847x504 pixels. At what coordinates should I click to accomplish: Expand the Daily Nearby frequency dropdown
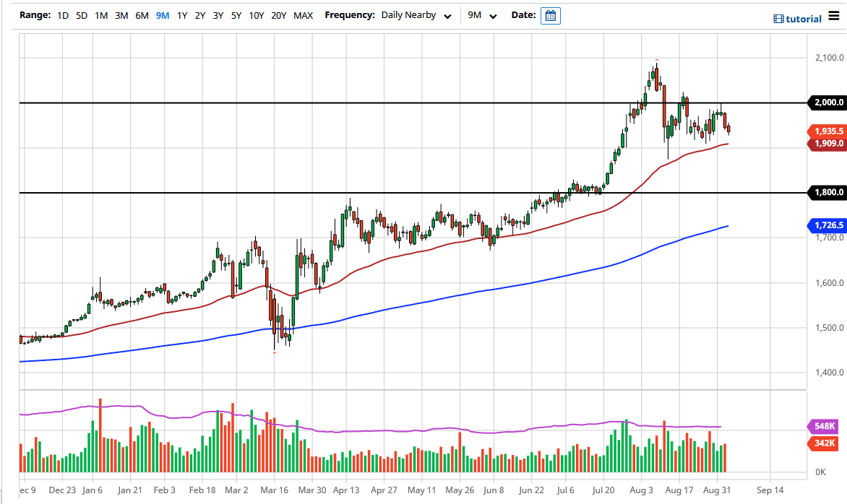(x=416, y=16)
